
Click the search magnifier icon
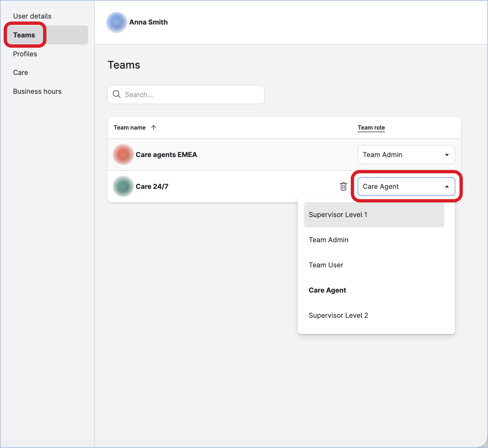(117, 94)
